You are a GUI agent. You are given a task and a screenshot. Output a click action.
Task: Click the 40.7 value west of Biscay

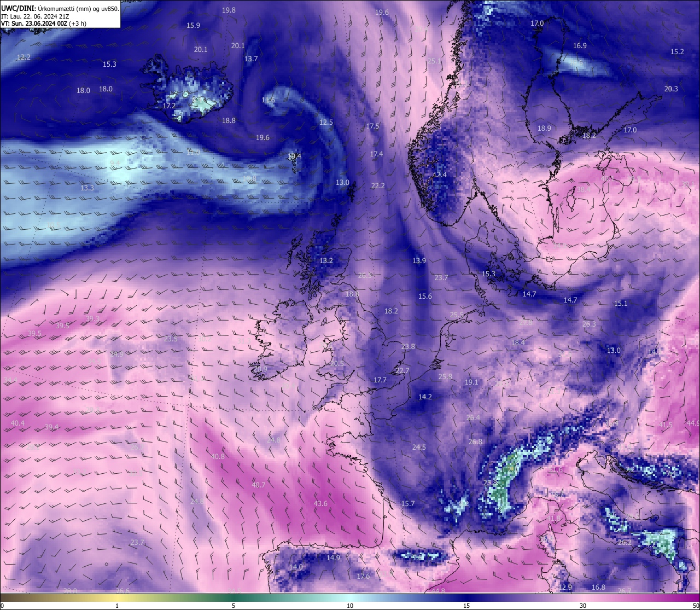[x=259, y=485]
